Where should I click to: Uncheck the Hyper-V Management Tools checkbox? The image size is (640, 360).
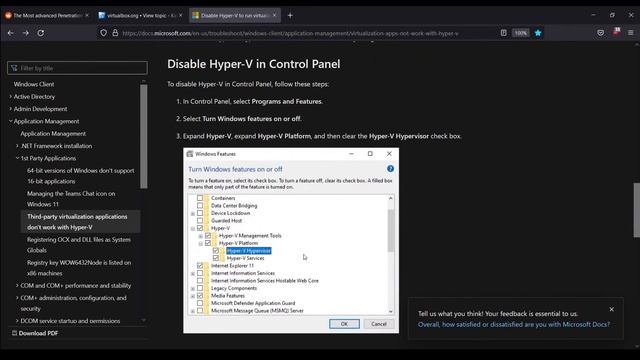(x=208, y=236)
